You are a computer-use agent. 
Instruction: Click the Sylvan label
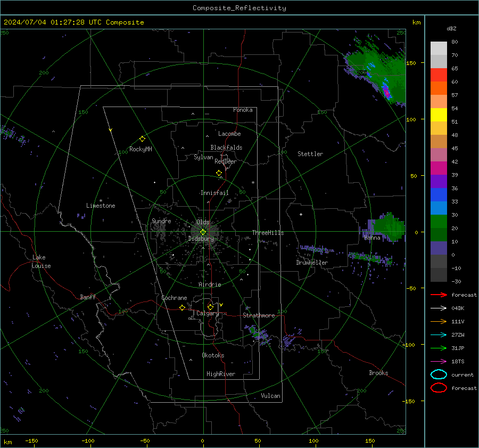[203, 157]
